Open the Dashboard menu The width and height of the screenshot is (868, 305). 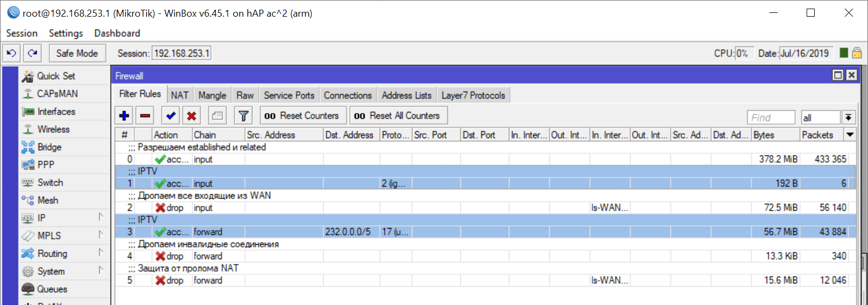pos(117,33)
